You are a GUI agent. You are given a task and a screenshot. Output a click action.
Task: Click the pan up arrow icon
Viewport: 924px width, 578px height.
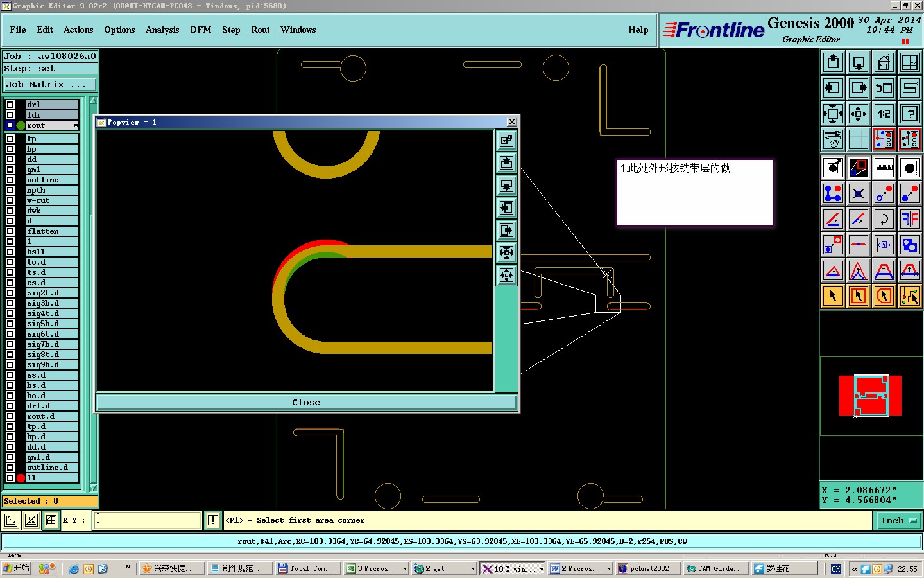(833, 62)
